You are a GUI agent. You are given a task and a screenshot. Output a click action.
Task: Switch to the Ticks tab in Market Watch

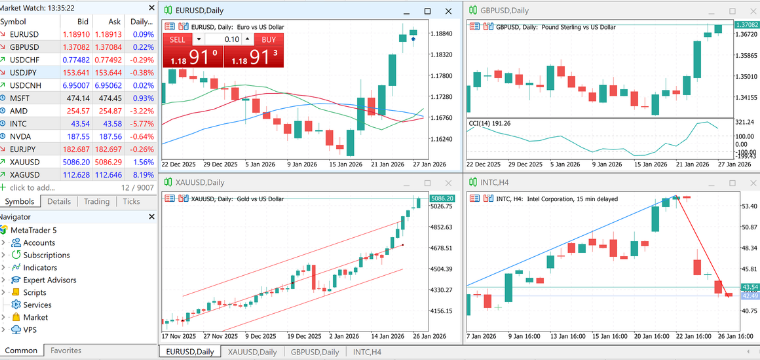131,202
